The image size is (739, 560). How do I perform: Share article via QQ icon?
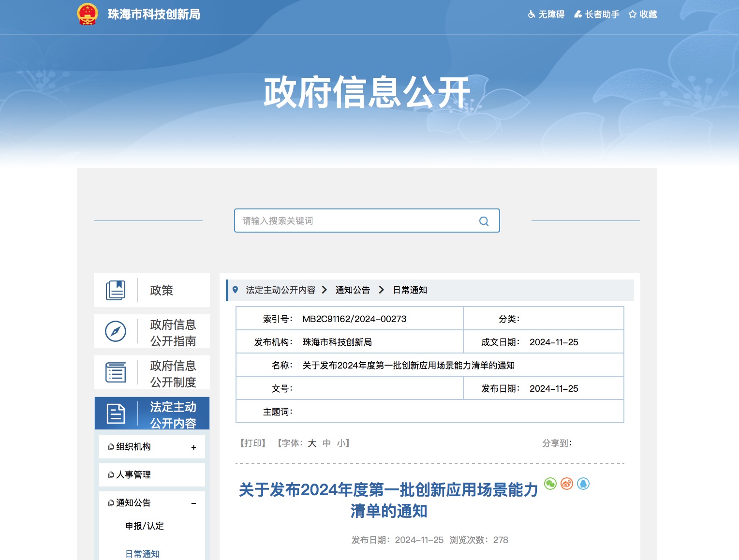tap(583, 484)
